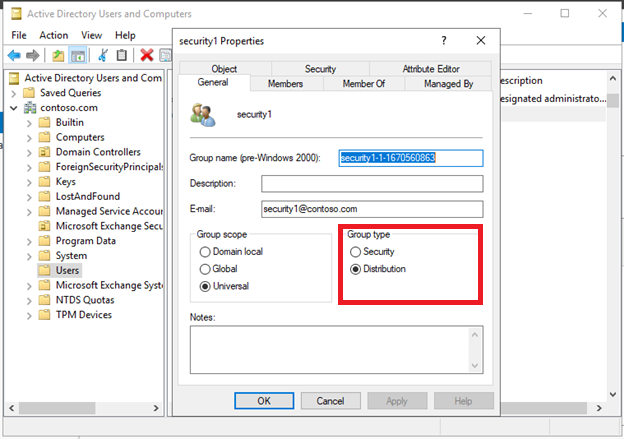Click the General tab

click(213, 83)
